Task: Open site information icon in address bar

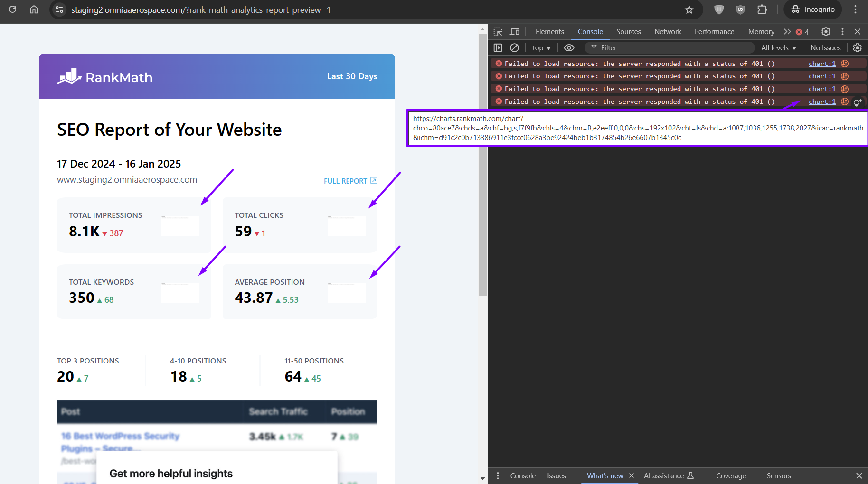Action: [59, 9]
